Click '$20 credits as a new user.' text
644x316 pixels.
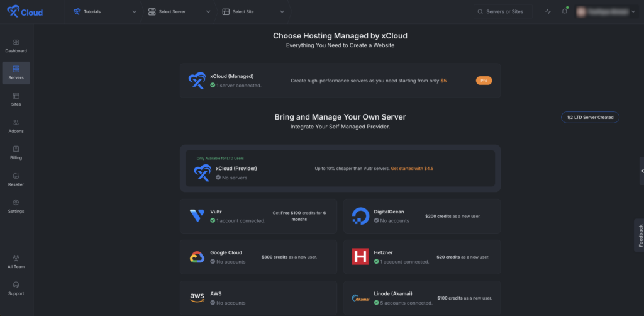point(463,257)
